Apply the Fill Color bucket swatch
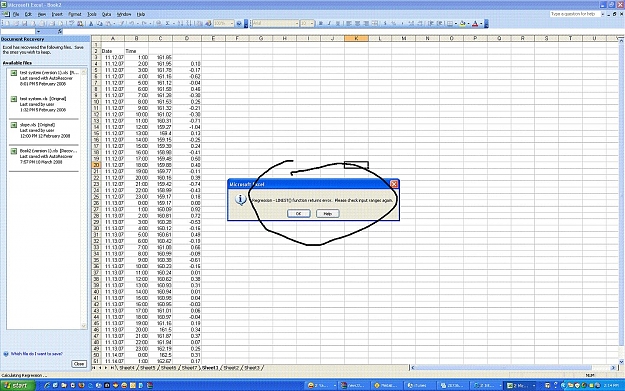Screen dimensions: 625x391 (x=462, y=24)
